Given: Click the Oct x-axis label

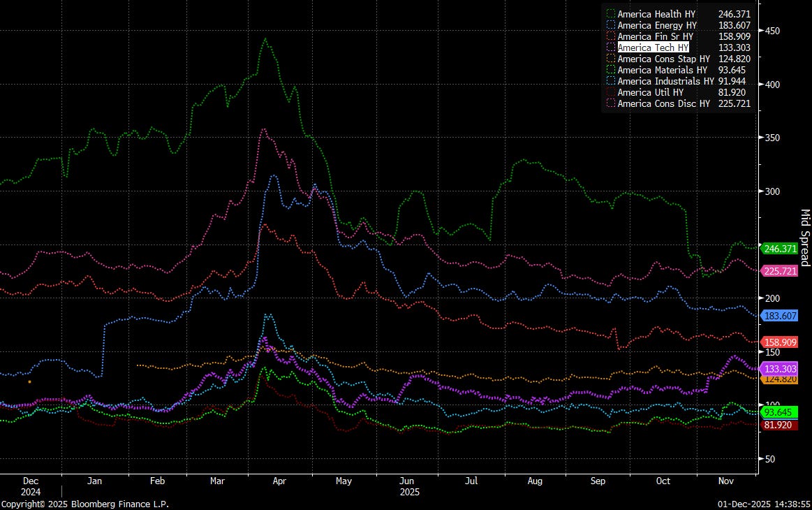Looking at the screenshot, I should (x=663, y=481).
